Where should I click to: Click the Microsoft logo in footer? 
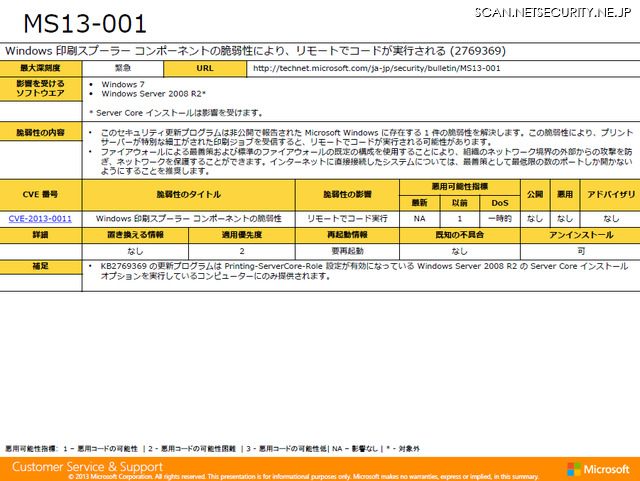tap(598, 469)
